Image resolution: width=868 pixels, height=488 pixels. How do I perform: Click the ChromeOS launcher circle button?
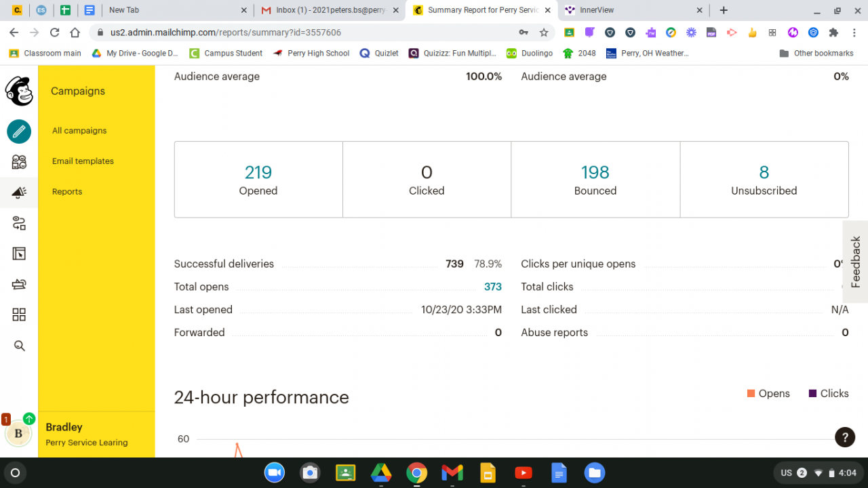tap(16, 472)
